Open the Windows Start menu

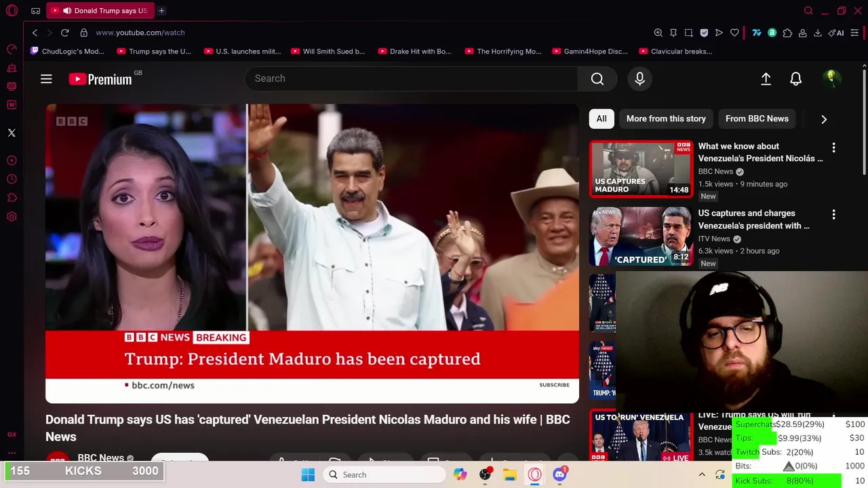[x=308, y=474]
